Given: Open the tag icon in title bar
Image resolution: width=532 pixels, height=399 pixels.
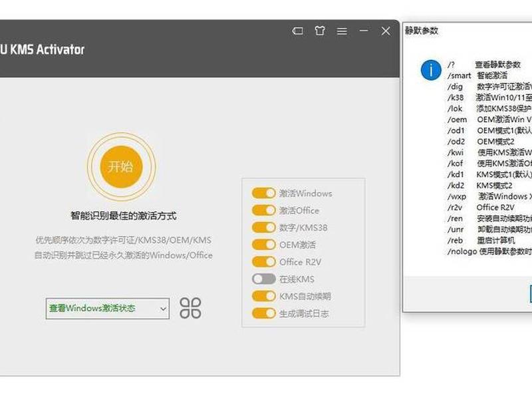Looking at the screenshot, I should [297, 31].
